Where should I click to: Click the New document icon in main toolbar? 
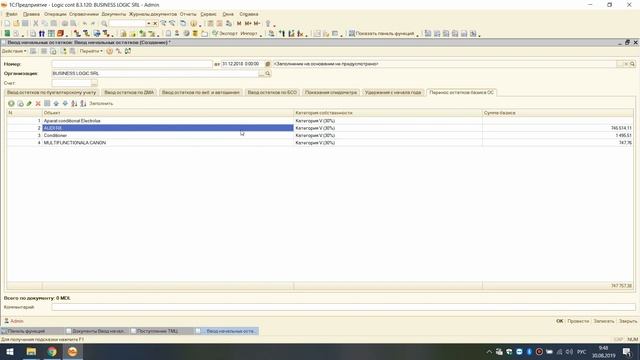pos(7,24)
